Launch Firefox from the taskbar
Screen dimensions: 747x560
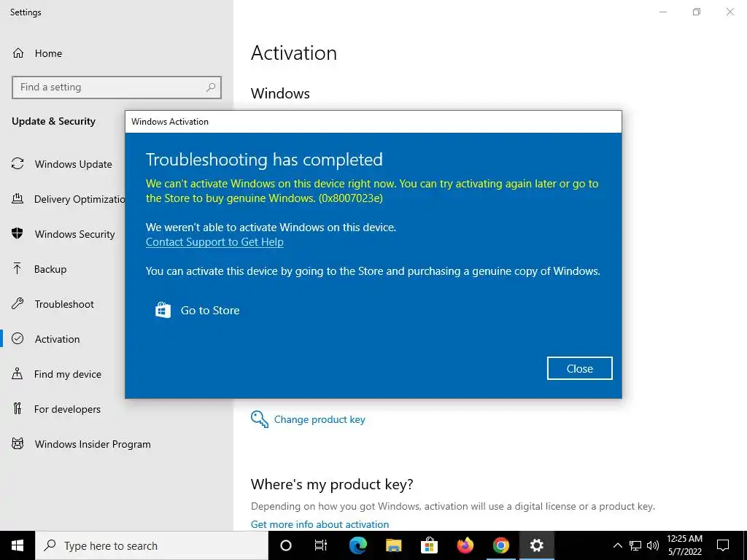click(x=465, y=545)
